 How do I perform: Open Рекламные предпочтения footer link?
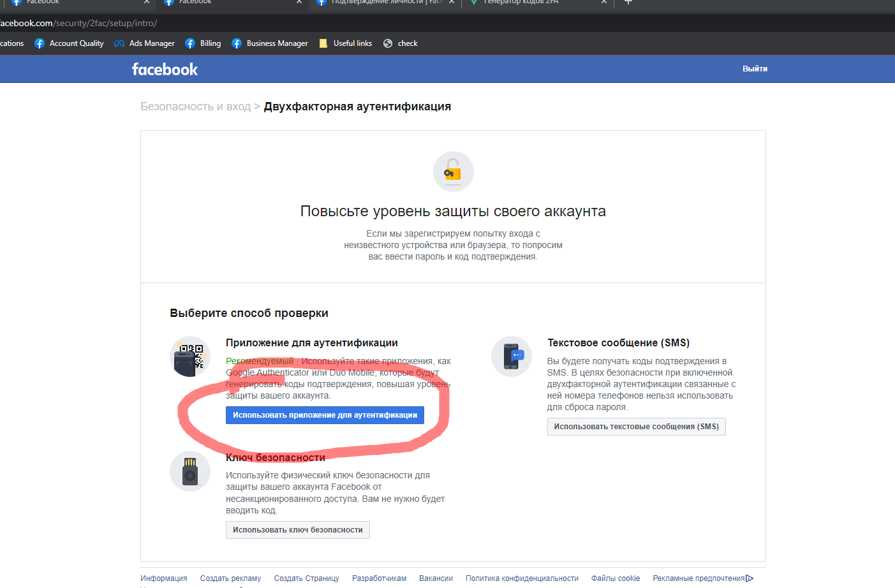(x=699, y=578)
